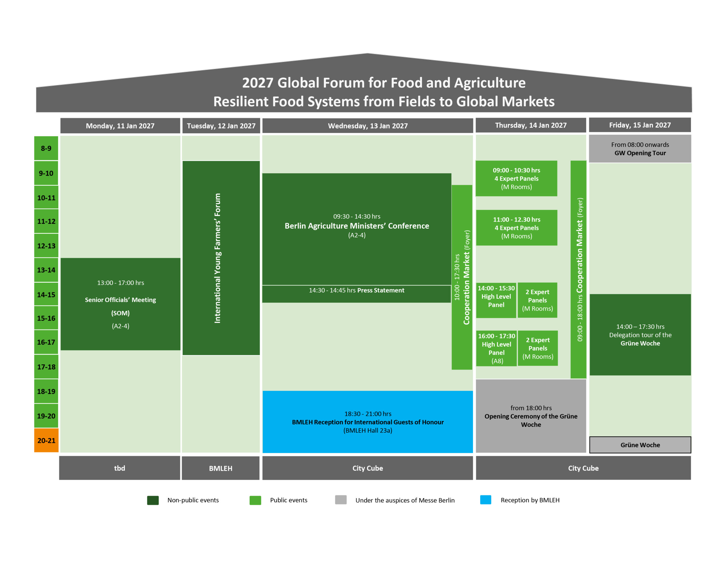Click the tbd venue footer

coord(119,468)
